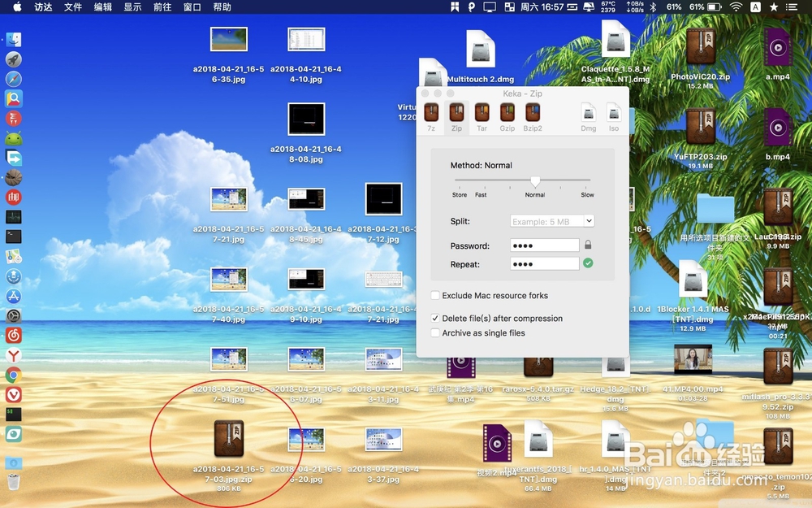Open the App Store icon in Dock
Viewport: 812px width, 508px height.
coord(14,296)
